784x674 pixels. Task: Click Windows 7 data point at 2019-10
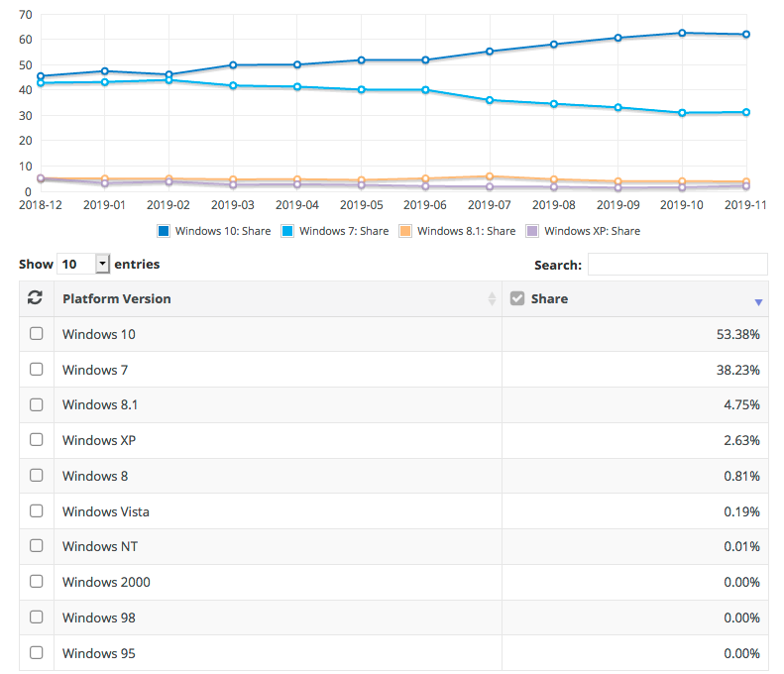[x=682, y=113]
